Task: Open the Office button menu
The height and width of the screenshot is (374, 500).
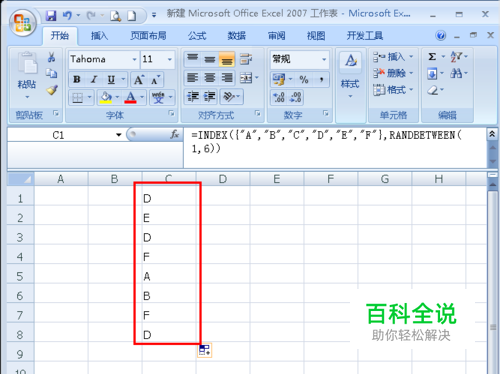Action: pos(22,23)
